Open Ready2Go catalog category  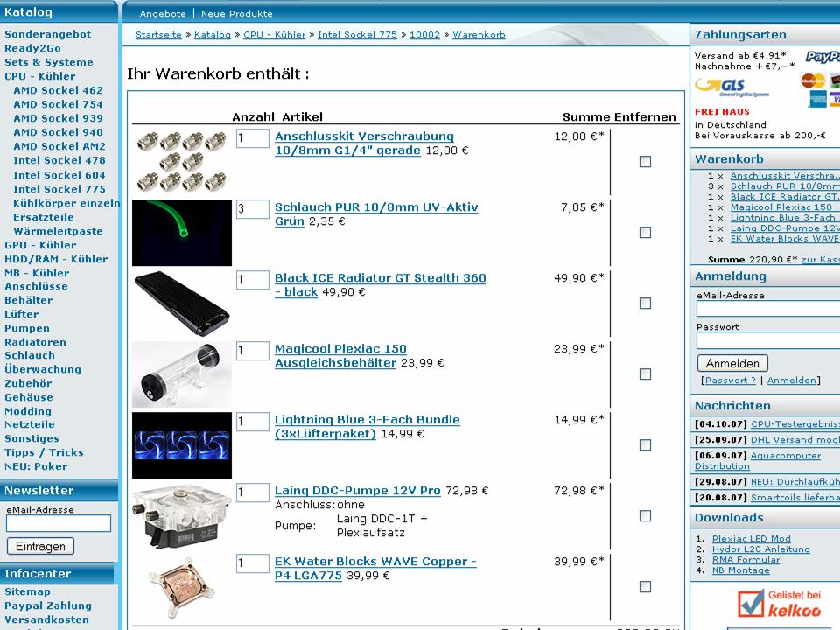tap(32, 48)
